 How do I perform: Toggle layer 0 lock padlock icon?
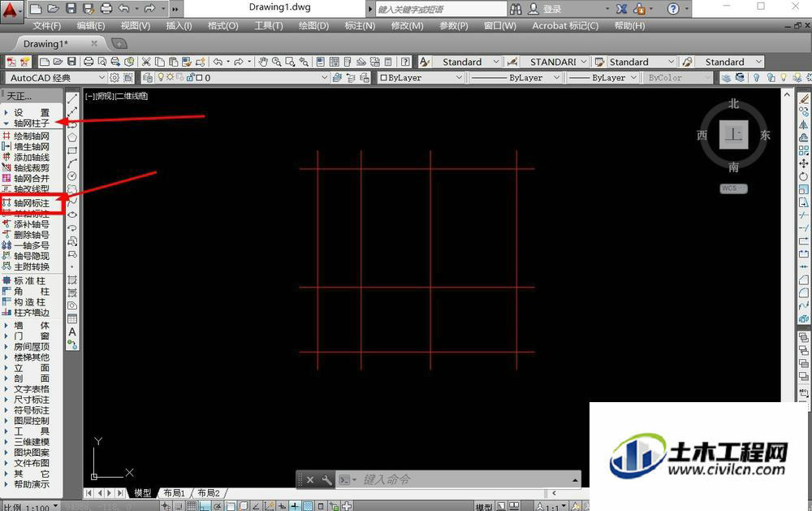tap(190, 77)
